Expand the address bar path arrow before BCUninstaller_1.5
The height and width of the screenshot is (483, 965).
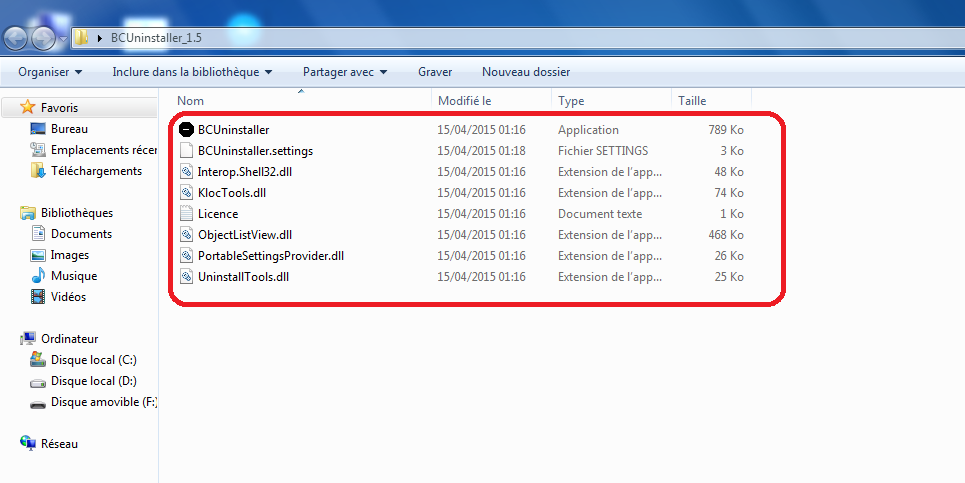tap(100, 38)
